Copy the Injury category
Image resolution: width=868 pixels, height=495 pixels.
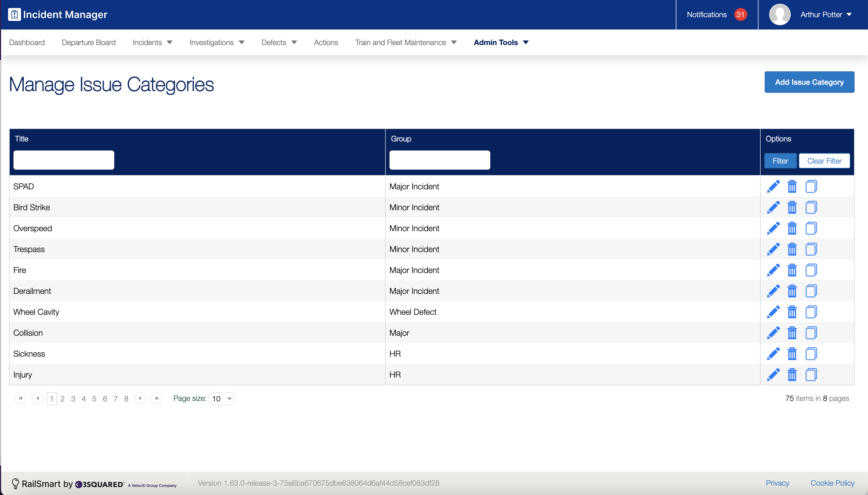pyautogui.click(x=811, y=375)
